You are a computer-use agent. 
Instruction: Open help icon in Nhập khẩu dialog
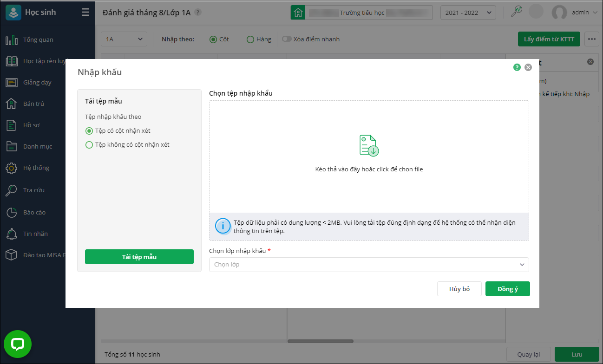pos(517,67)
